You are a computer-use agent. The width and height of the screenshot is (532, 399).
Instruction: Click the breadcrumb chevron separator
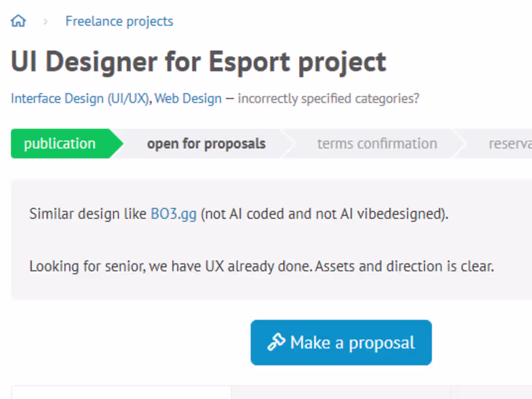pyautogui.click(x=45, y=21)
